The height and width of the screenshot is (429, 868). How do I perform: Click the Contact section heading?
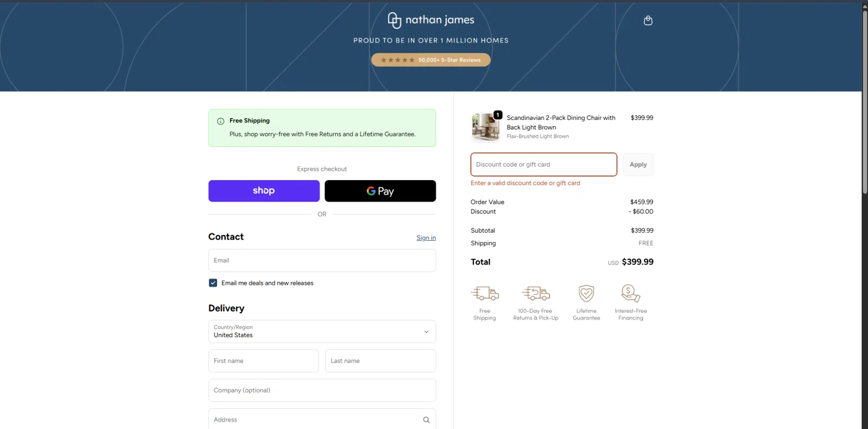[x=226, y=237]
